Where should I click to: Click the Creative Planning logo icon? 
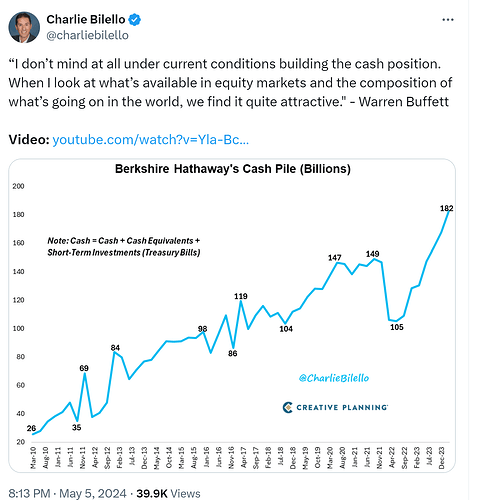pos(287,407)
